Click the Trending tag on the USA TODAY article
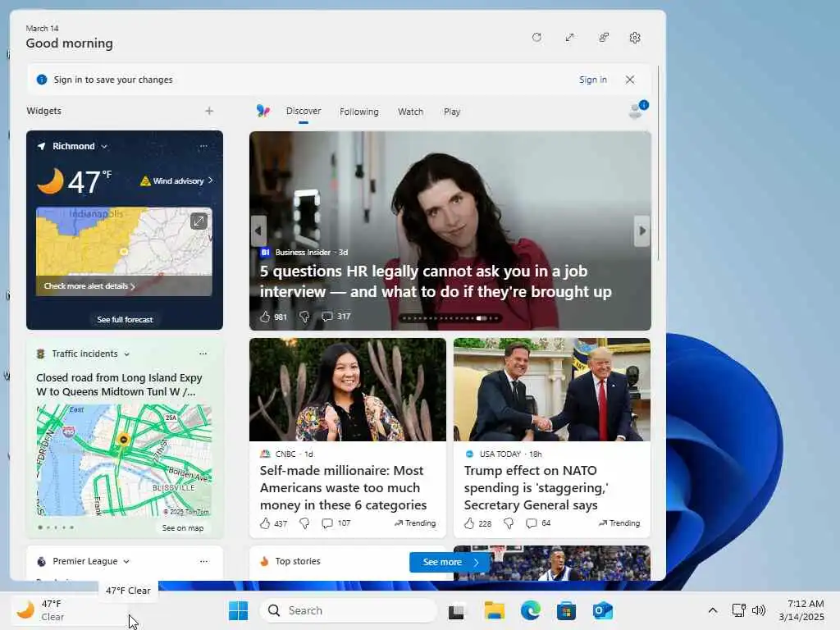Viewport: 840px width, 630px height. 619,523
